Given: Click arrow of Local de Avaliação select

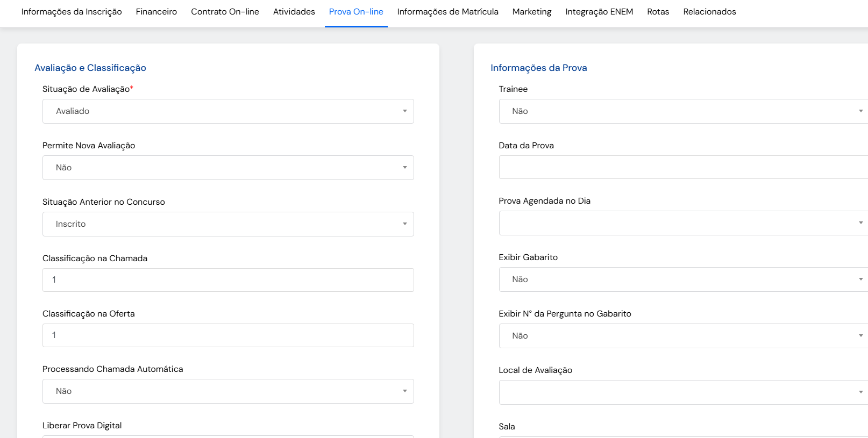Looking at the screenshot, I should click(x=861, y=392).
